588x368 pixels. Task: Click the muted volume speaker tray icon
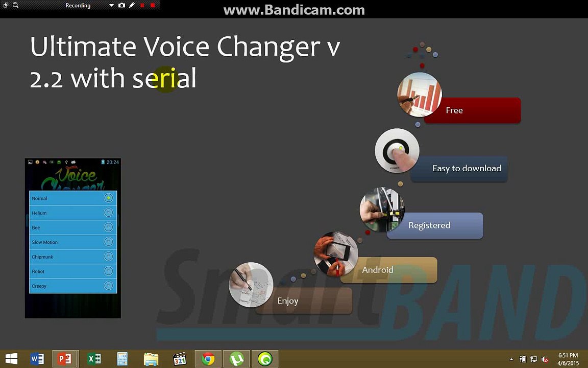pos(545,359)
